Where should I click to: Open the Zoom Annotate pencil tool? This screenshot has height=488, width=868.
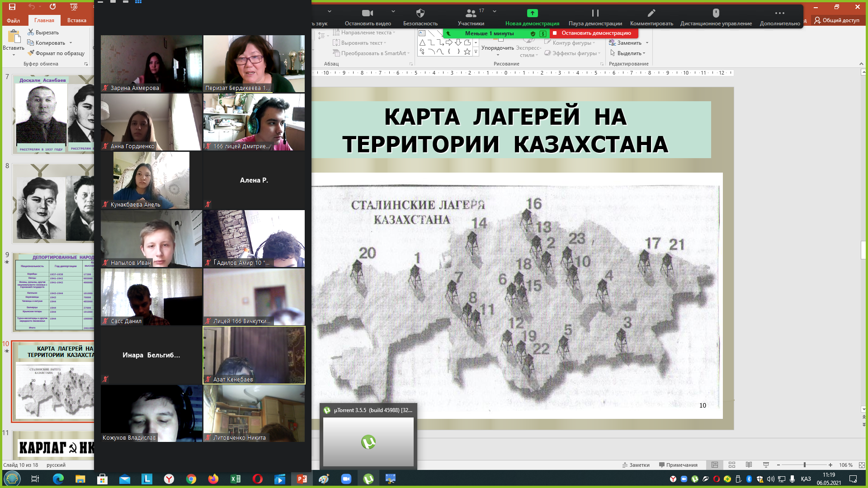pos(651,13)
